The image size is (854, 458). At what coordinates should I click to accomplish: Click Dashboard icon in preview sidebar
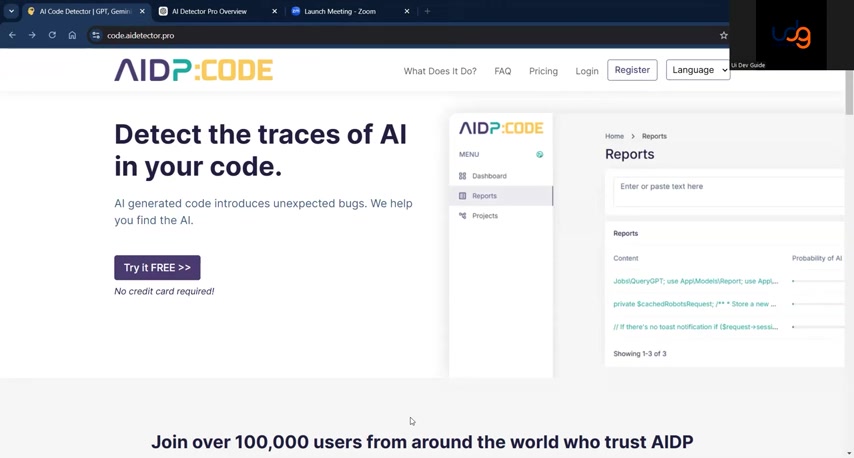pyautogui.click(x=462, y=176)
